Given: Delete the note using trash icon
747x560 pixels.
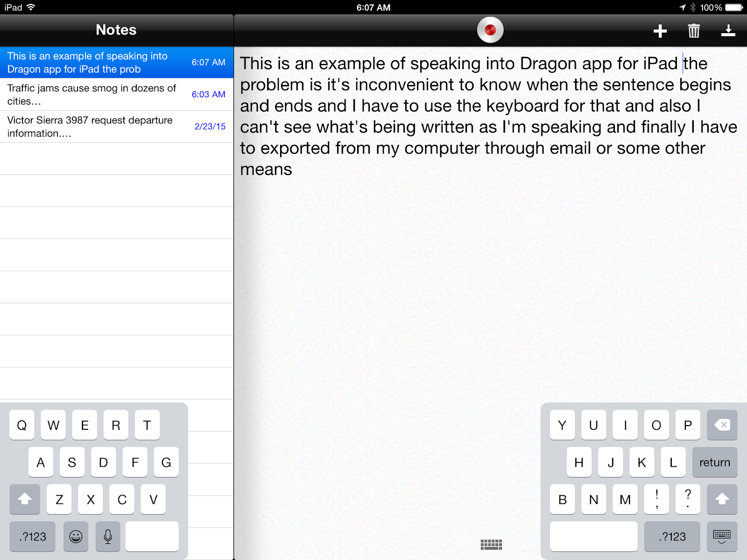Looking at the screenshot, I should point(694,31).
